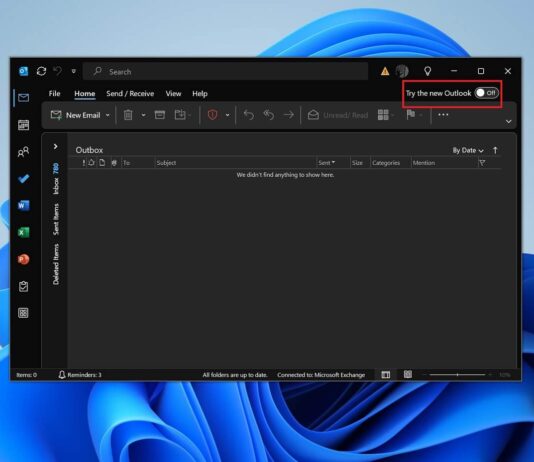Open the Quick Access Toolbar customize dropdown
Screen dimensions: 534x462
click(x=74, y=71)
